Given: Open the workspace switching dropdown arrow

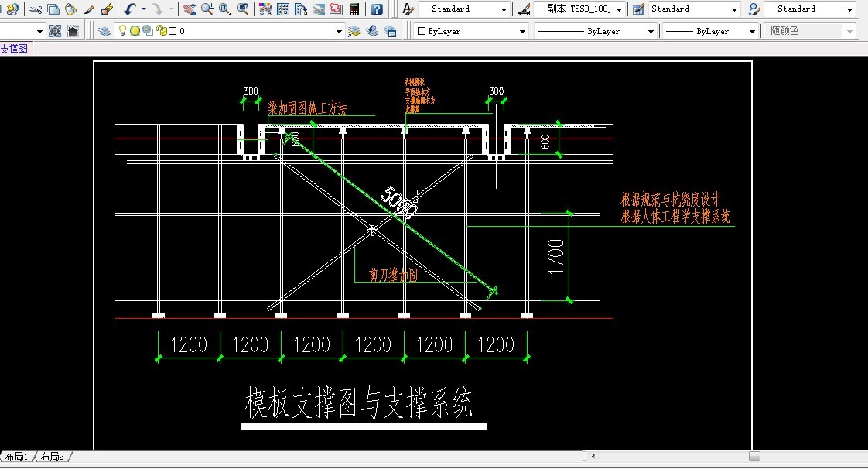Looking at the screenshot, I should (x=39, y=32).
